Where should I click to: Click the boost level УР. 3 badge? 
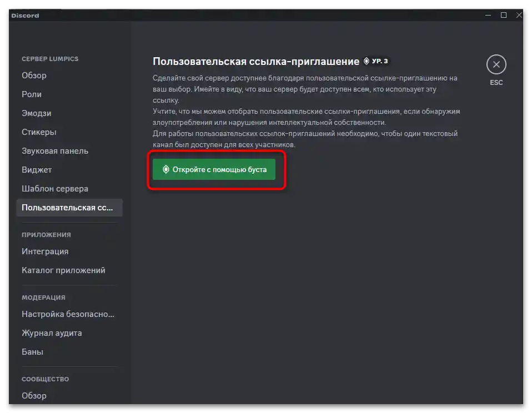(x=376, y=61)
